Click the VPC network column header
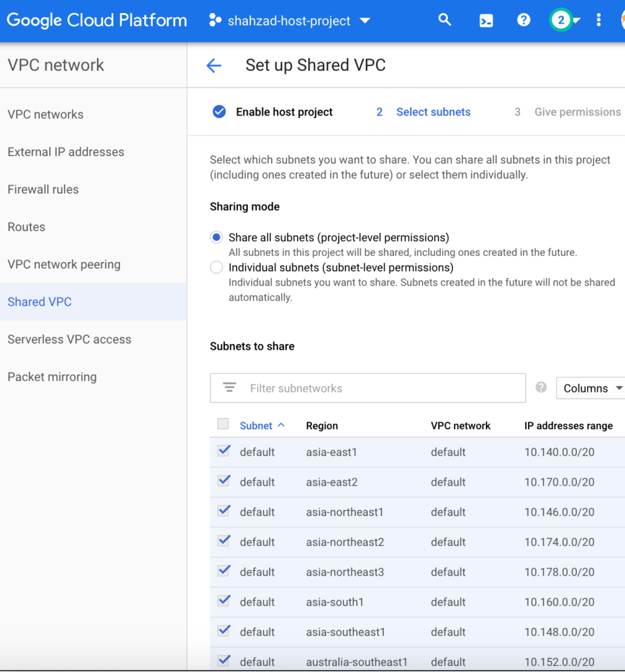This screenshot has width=625, height=672. [460, 425]
